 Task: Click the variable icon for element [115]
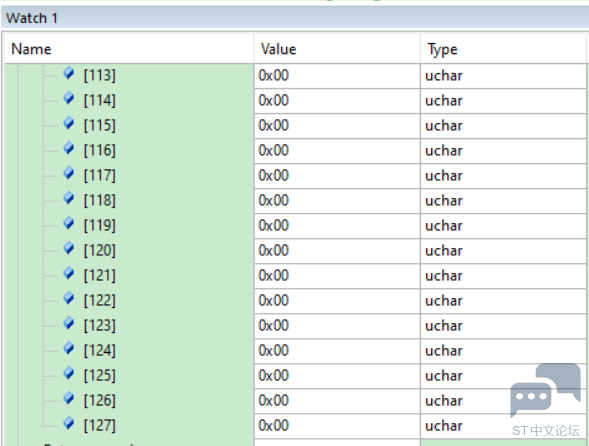click(x=69, y=123)
